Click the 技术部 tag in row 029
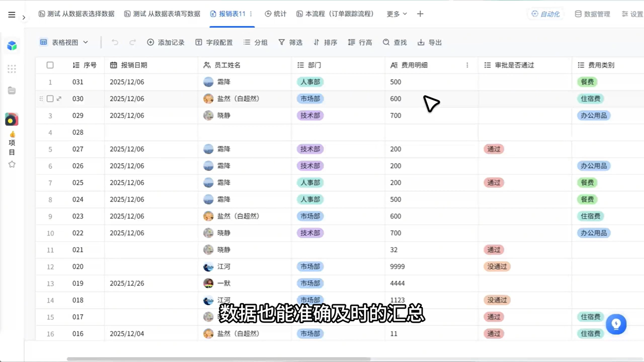 coord(310,115)
